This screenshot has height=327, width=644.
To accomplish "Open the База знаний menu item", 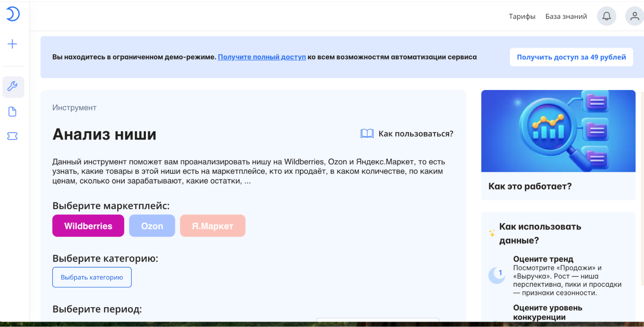I will point(566,16).
